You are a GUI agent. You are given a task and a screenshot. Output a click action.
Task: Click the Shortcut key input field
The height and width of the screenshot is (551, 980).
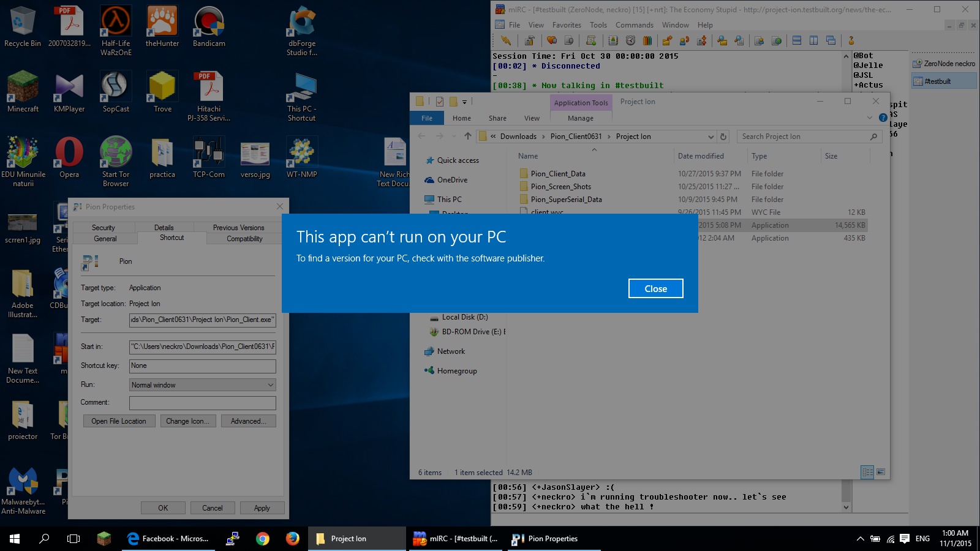pos(203,365)
